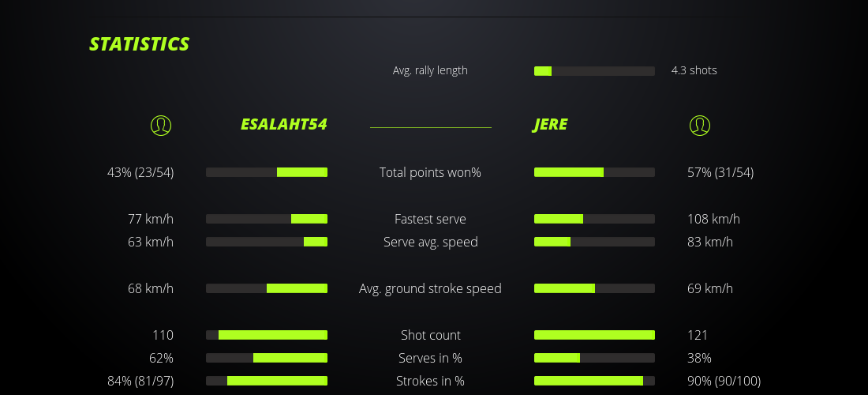Click ESALAHT54's Fastest serve bar
The width and height of the screenshot is (868, 395).
click(x=267, y=219)
